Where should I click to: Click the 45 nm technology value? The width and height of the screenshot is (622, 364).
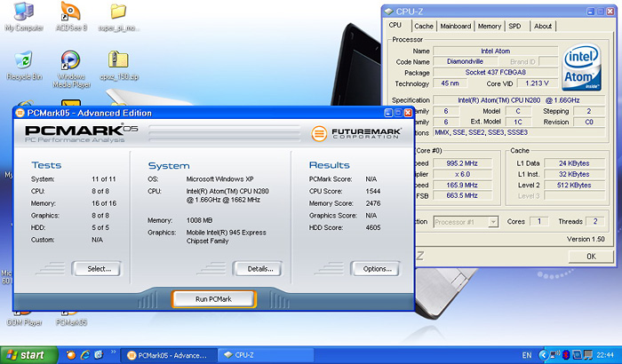(450, 83)
